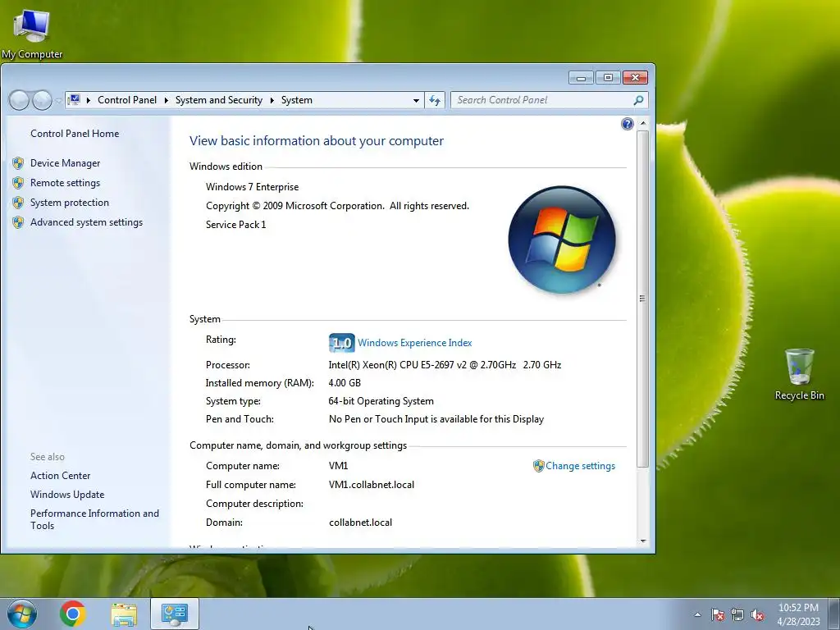The height and width of the screenshot is (630, 840).
Task: Expand the arrow after System and Security
Action: coord(272,100)
